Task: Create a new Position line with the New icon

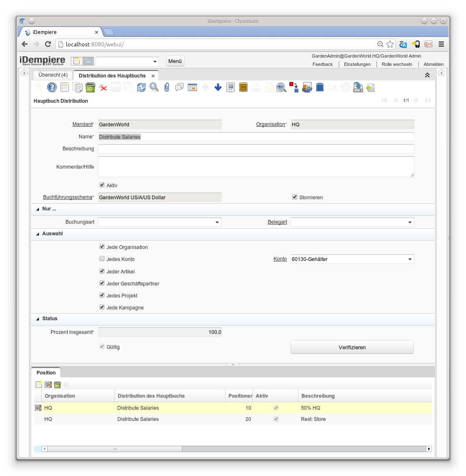Action: pyautogui.click(x=39, y=384)
